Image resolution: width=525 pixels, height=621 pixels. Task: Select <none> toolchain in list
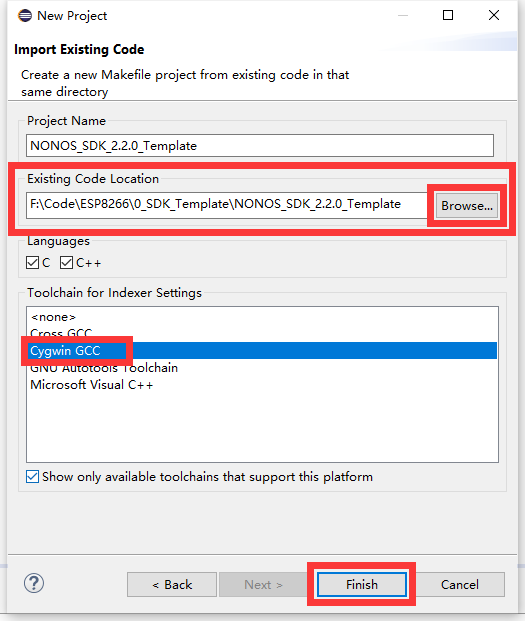(261, 317)
